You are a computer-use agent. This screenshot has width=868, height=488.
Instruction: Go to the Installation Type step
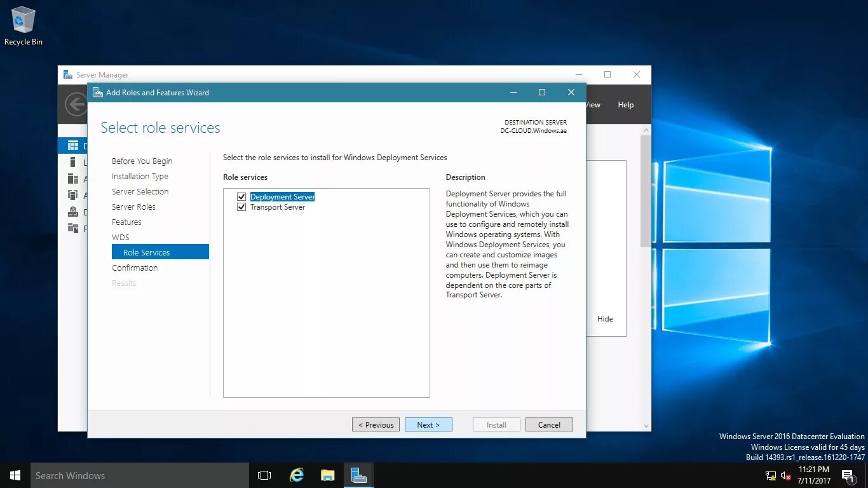[140, 177]
